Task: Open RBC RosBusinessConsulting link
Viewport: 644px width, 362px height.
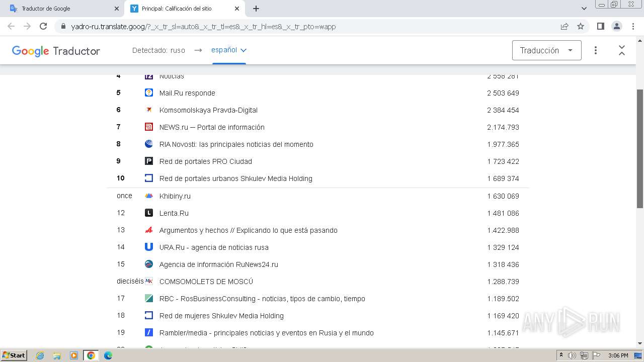Action: pyautogui.click(x=262, y=299)
